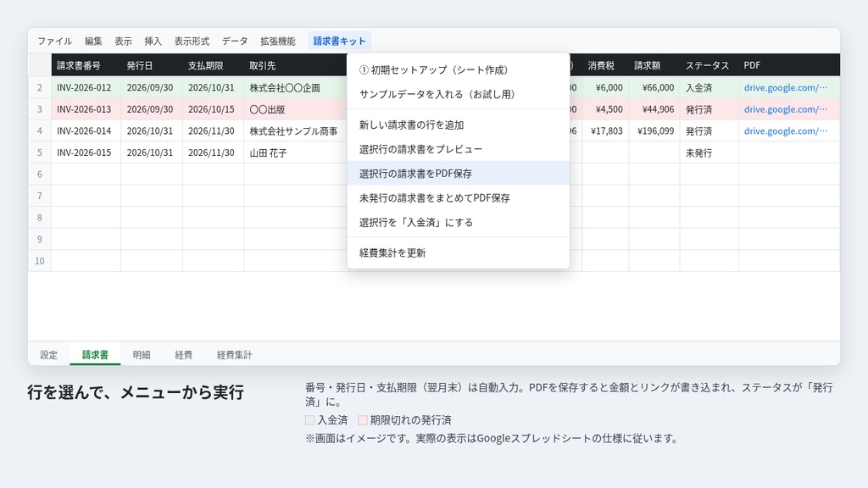Screen dimensions: 868x488
Task: Select cell 株式会社〇〇企画
Action: [296, 87]
